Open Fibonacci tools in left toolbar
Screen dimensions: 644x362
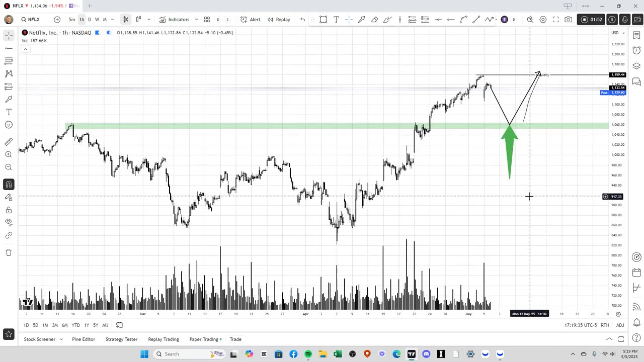click(9, 61)
